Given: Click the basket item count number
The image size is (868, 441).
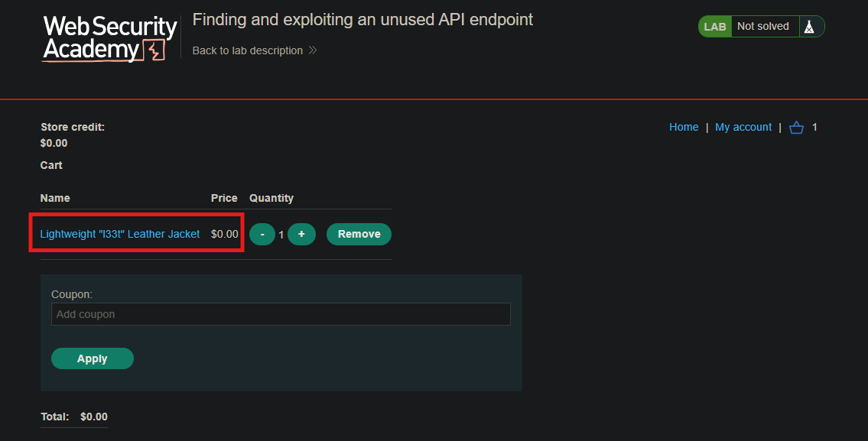Looking at the screenshot, I should pyautogui.click(x=814, y=128).
